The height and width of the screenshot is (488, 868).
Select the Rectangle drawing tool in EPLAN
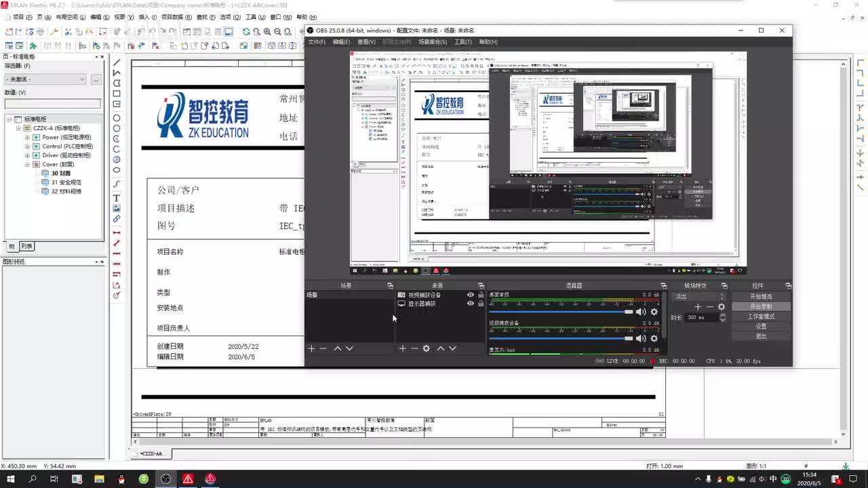click(117, 94)
